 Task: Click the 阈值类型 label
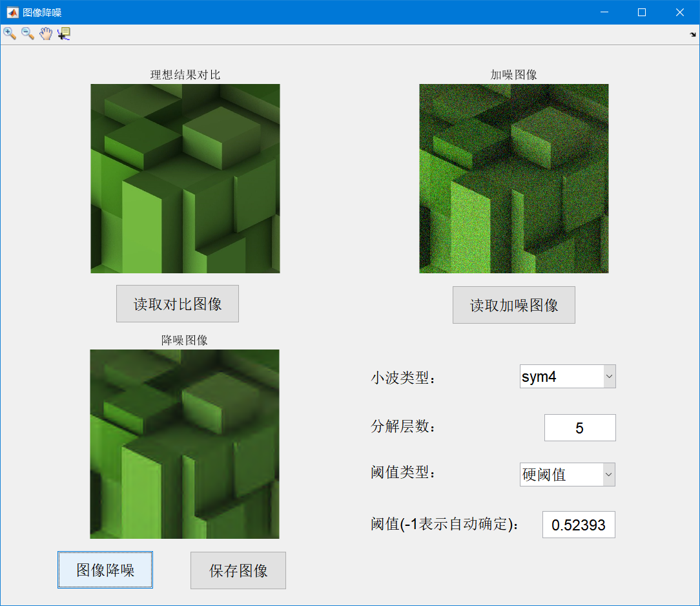(x=403, y=472)
